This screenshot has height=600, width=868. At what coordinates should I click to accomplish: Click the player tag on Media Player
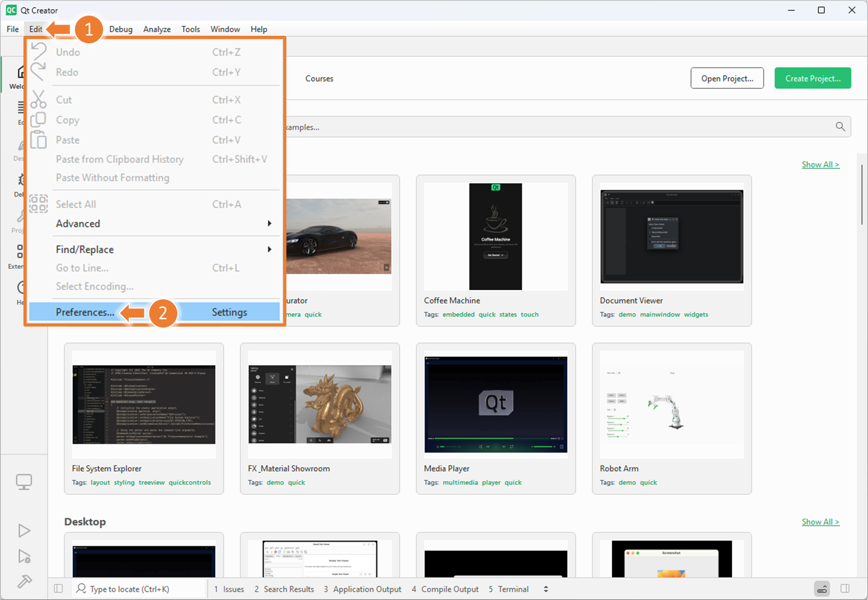pos(491,482)
